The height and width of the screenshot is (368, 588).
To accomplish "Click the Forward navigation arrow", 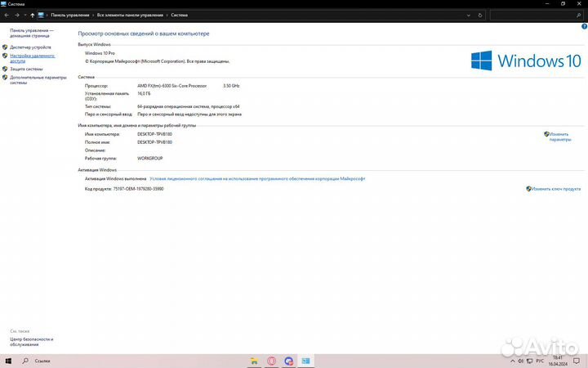I will click(x=16, y=15).
